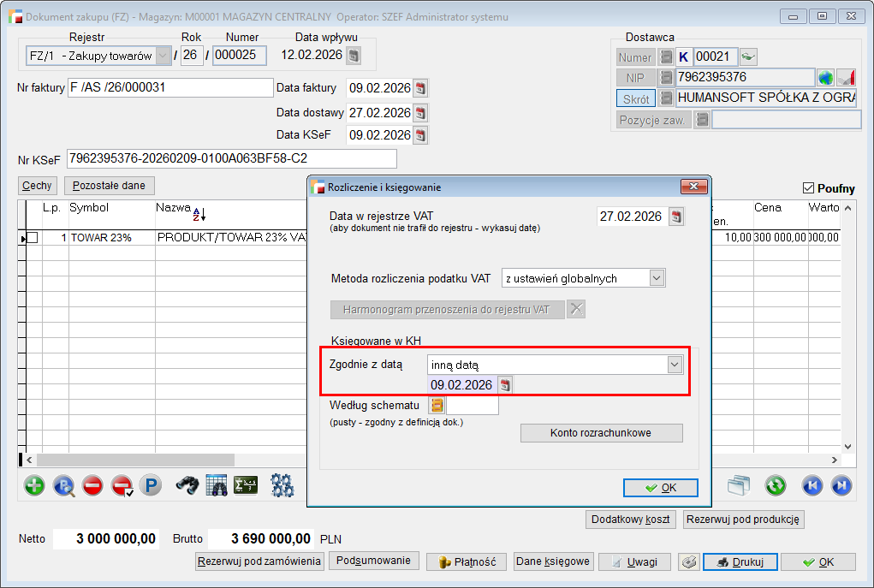Screen dimensions: 874x588
Task: Click the Nr KSeF input field
Action: [231, 159]
